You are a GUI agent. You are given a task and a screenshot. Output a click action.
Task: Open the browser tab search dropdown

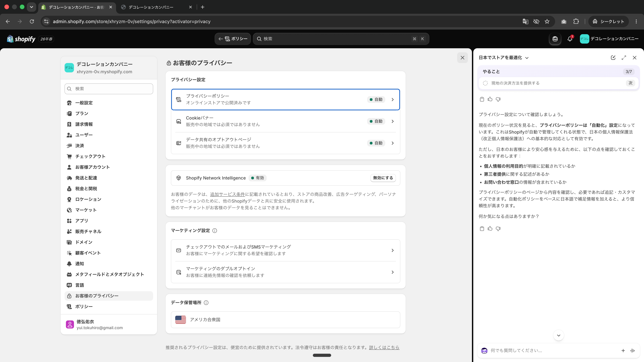pyautogui.click(x=32, y=7)
